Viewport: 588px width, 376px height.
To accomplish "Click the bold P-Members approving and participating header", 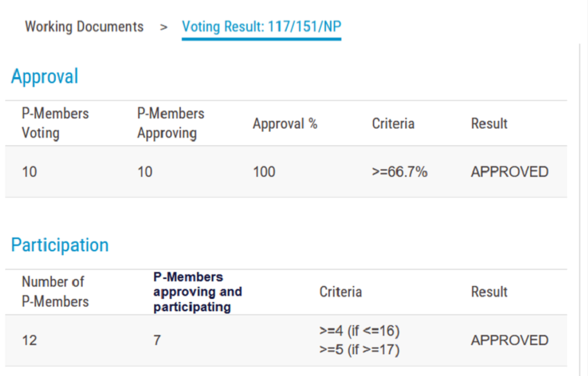I will click(x=197, y=292).
